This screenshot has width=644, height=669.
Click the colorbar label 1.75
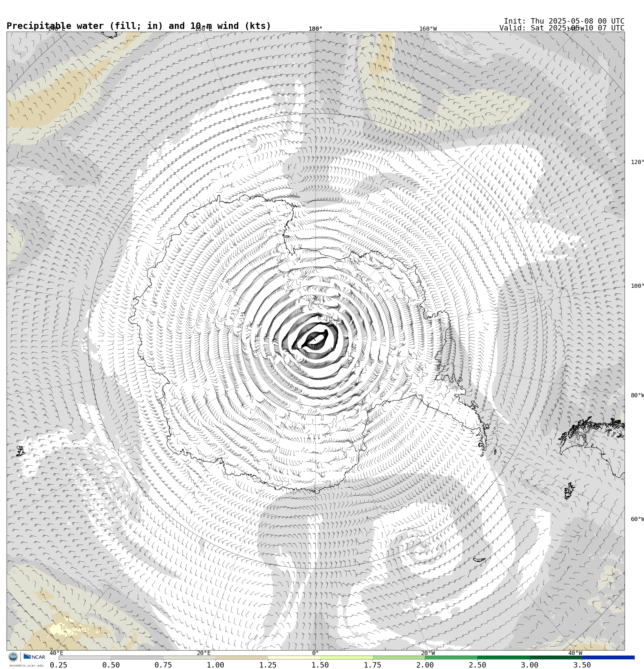[x=373, y=665]
